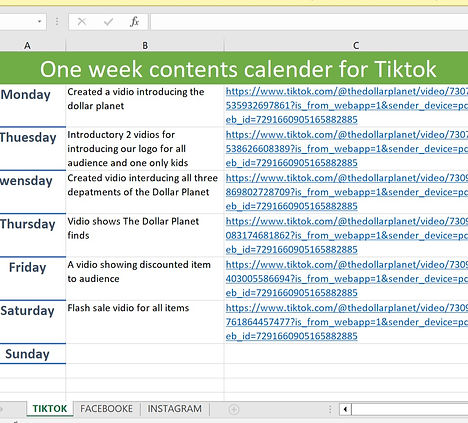The height and width of the screenshot is (423, 468).
Task: Select the 'One week contents calender for Tiktok' title
Action: pyautogui.click(x=238, y=69)
